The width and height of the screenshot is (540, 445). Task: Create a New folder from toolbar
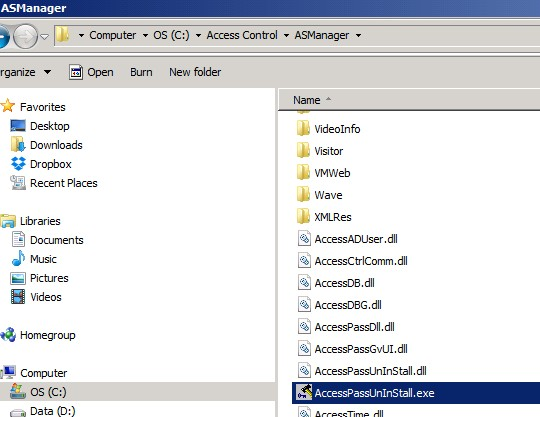pyautogui.click(x=195, y=72)
